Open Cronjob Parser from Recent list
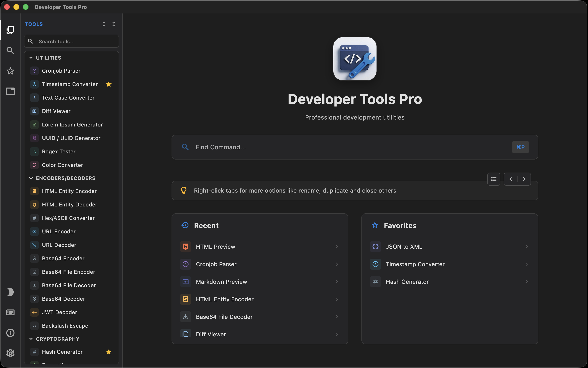Image resolution: width=588 pixels, height=368 pixels. [x=260, y=264]
